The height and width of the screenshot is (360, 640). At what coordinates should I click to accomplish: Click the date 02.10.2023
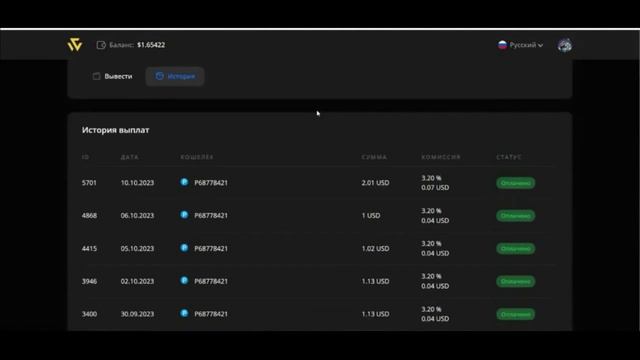tap(137, 281)
